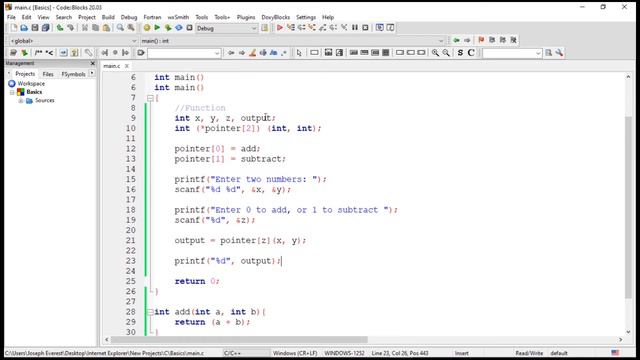
Task: Click the Redo toolbar icon
Action: click(71, 28)
